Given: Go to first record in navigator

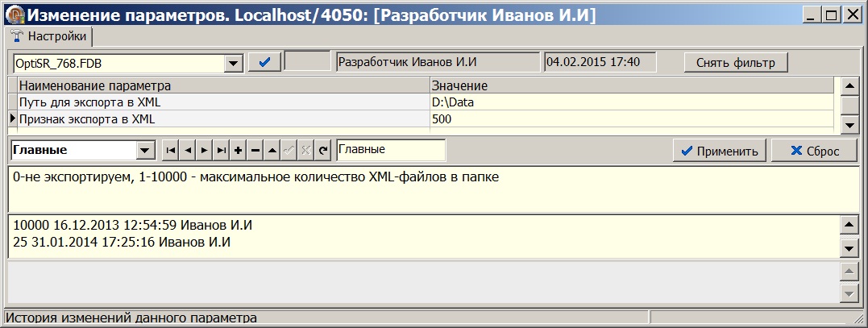Looking at the screenshot, I should click(171, 151).
